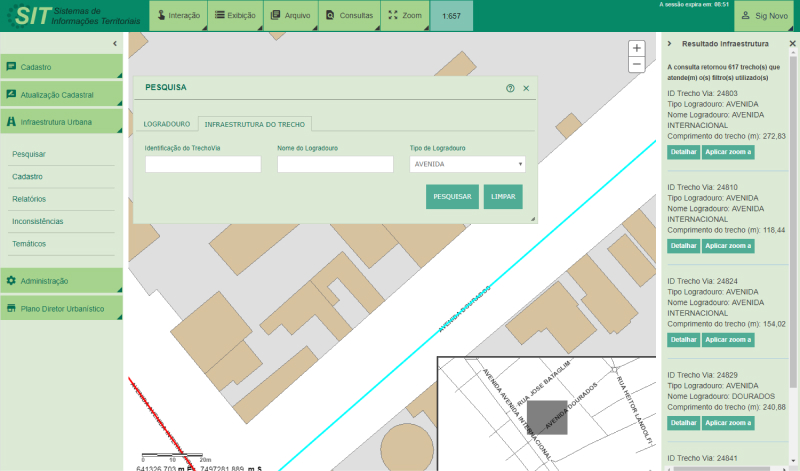Click the map zoom in plus button
800x471 pixels.
click(636, 48)
